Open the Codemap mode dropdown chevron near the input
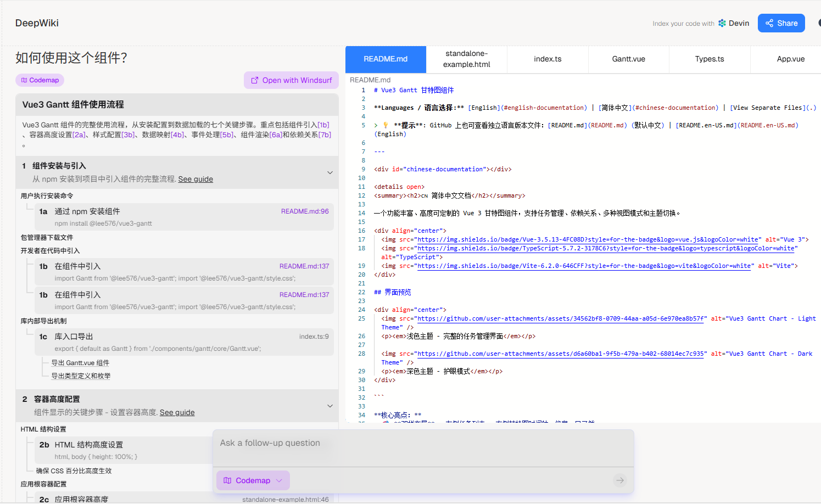 pos(279,480)
